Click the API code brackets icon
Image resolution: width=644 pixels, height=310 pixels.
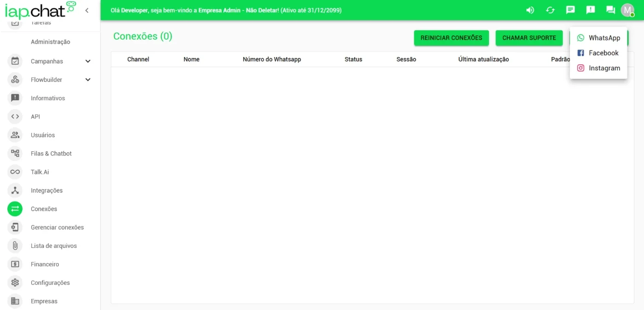coord(15,116)
